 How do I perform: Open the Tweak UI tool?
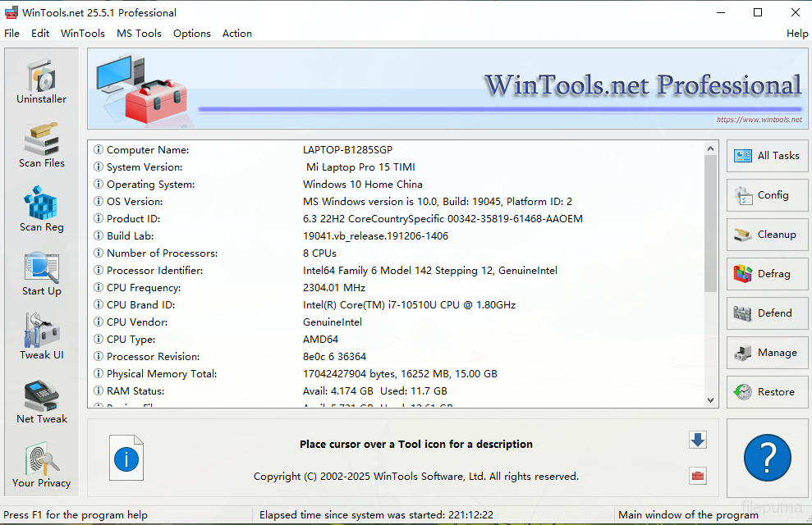pyautogui.click(x=41, y=337)
